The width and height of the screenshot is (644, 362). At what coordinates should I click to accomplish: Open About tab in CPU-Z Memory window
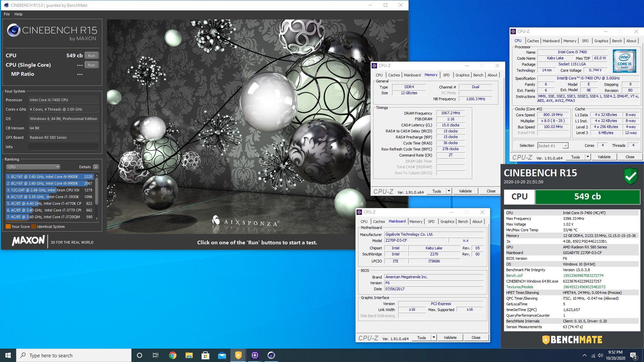coord(492,75)
